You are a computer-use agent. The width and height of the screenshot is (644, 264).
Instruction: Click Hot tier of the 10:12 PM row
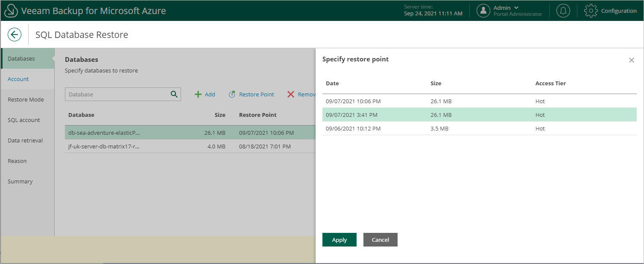[x=540, y=128]
